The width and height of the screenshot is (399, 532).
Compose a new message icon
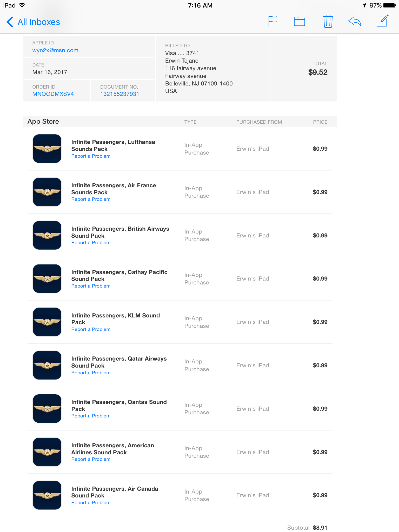[382, 21]
